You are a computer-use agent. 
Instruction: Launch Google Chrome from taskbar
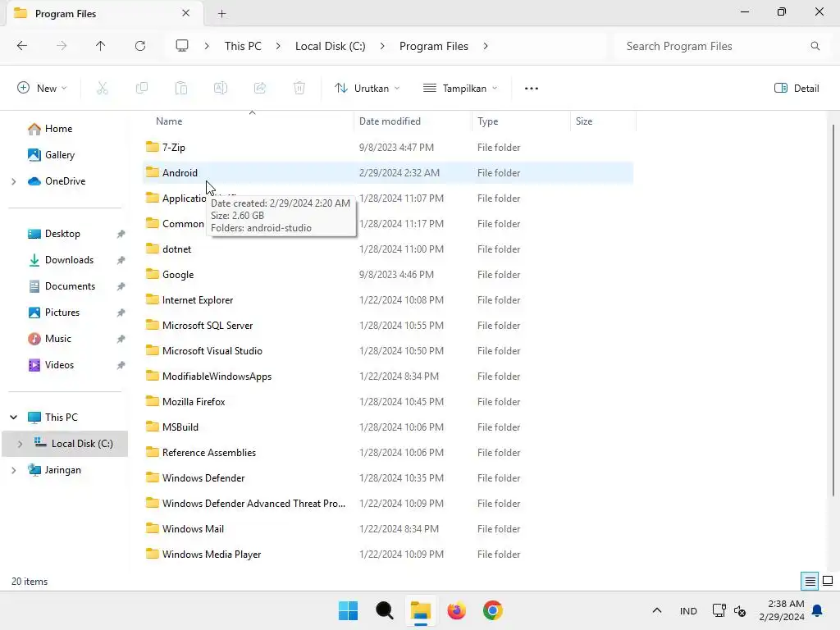493,610
